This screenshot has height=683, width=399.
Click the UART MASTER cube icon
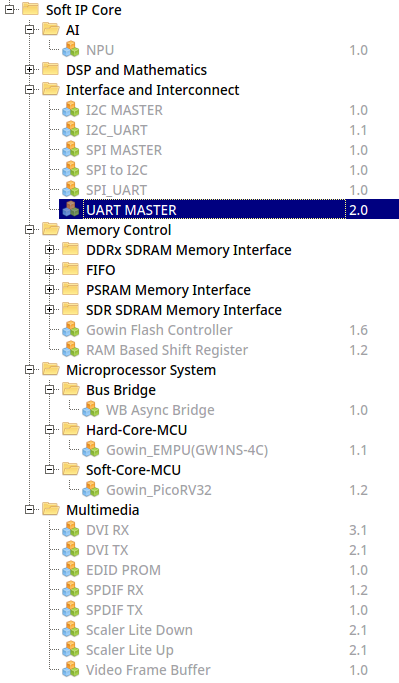(71, 210)
